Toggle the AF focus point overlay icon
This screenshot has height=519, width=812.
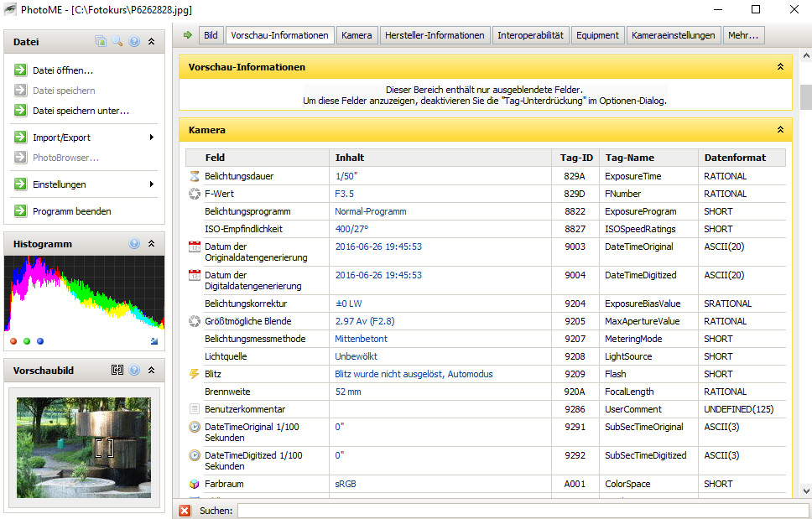tap(117, 370)
